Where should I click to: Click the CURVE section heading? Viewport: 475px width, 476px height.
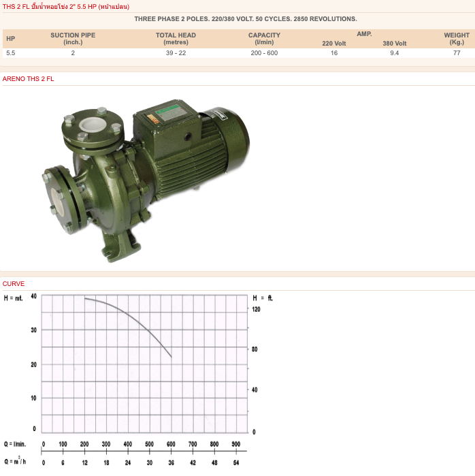pyautogui.click(x=14, y=283)
